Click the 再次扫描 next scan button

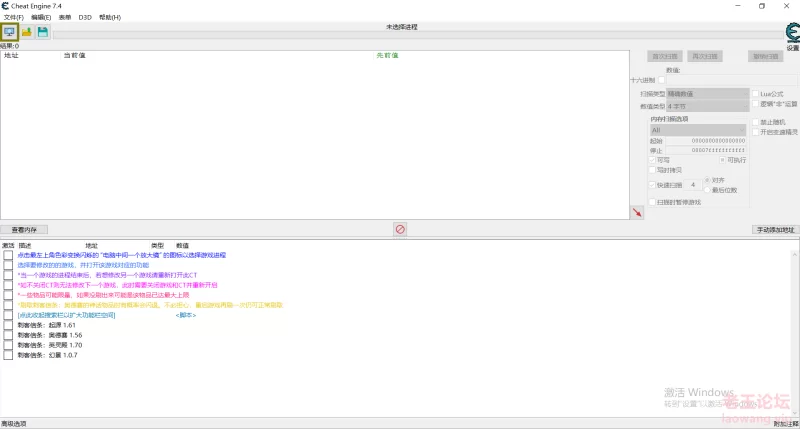pyautogui.click(x=705, y=56)
